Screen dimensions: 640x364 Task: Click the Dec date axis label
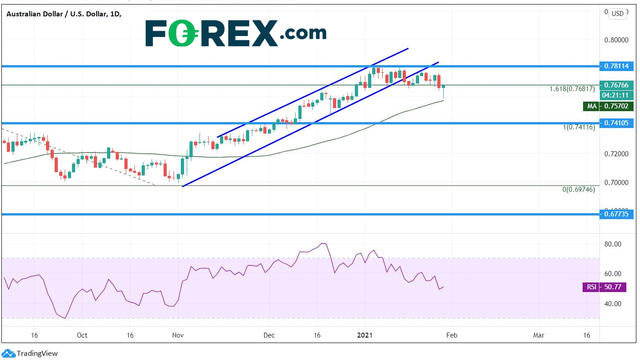[x=269, y=335]
